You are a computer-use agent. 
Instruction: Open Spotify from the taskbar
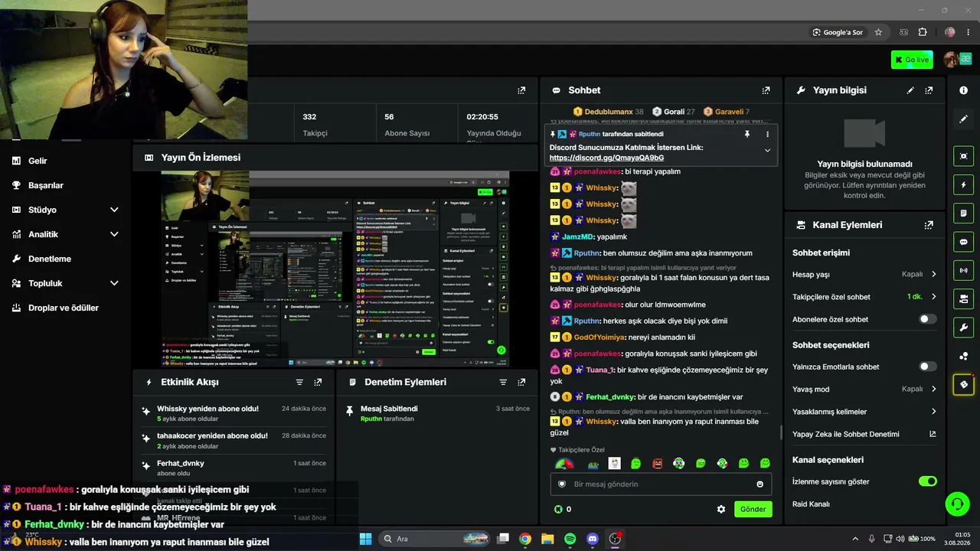[570, 539]
